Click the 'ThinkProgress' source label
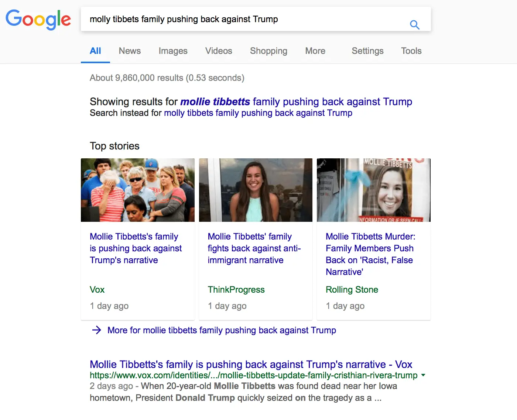517x420 pixels. (x=236, y=290)
